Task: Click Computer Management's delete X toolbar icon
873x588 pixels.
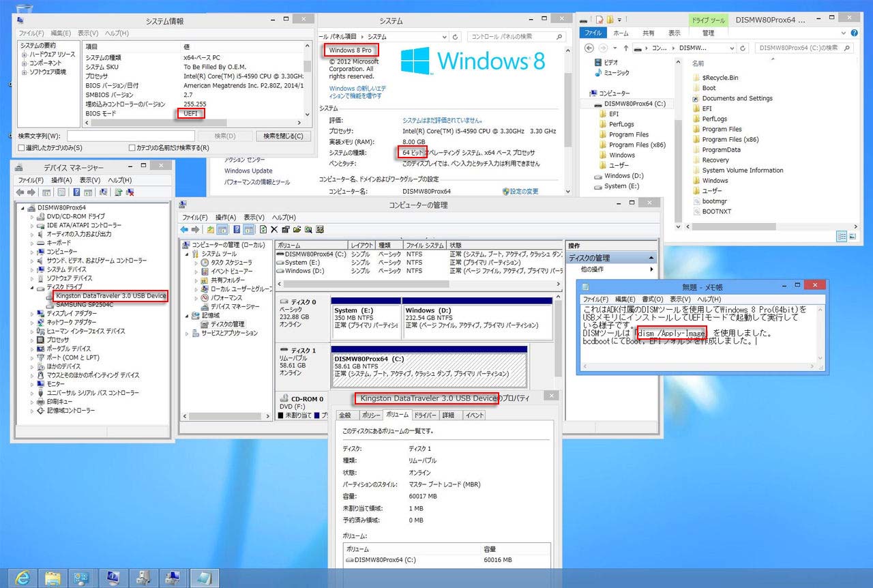Action: click(x=274, y=229)
